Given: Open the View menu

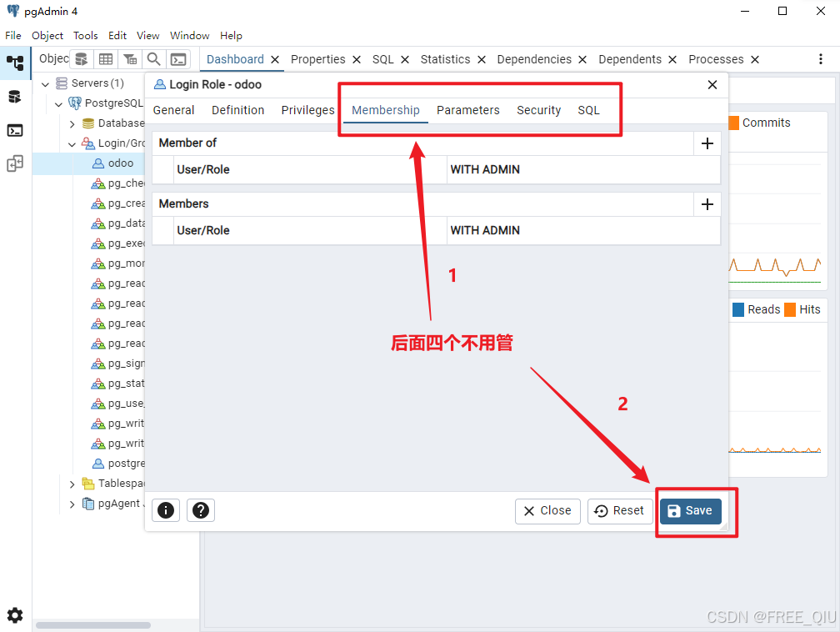Looking at the screenshot, I should point(147,35).
